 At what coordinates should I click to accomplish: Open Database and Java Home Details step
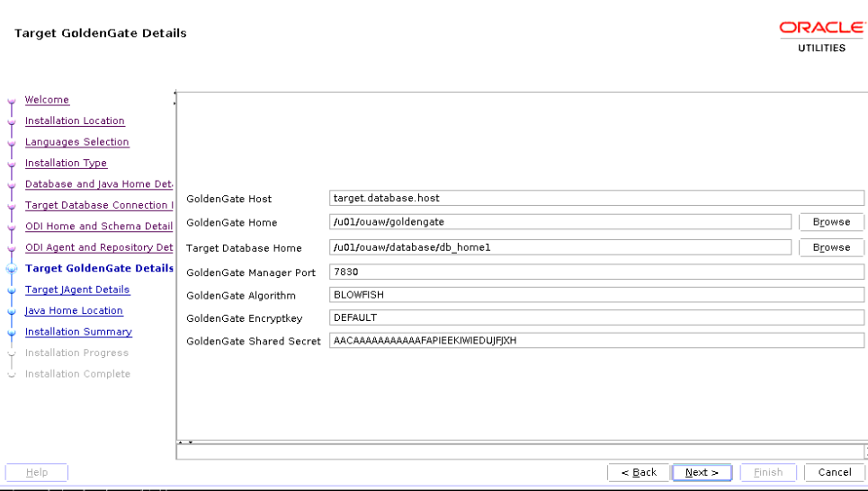[99, 183]
